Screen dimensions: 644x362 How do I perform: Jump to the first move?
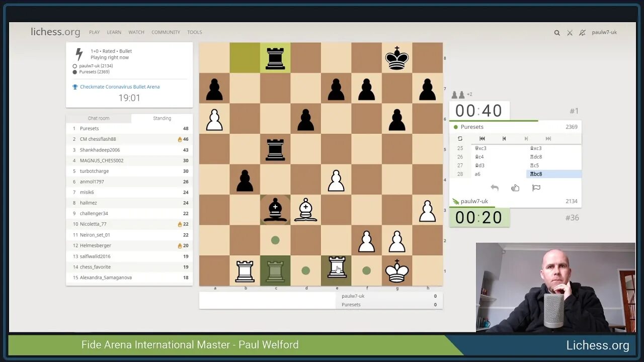[x=482, y=139]
